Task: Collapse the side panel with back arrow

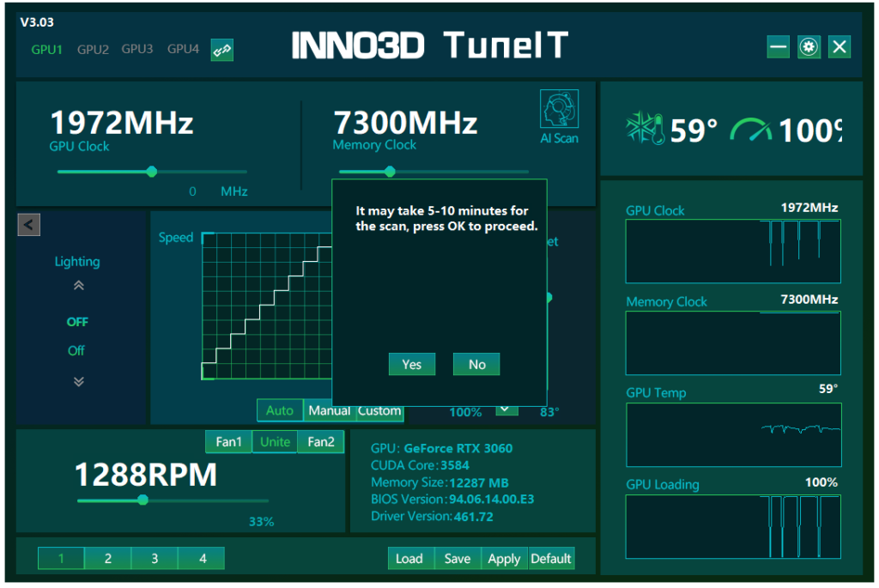Action: 28,225
